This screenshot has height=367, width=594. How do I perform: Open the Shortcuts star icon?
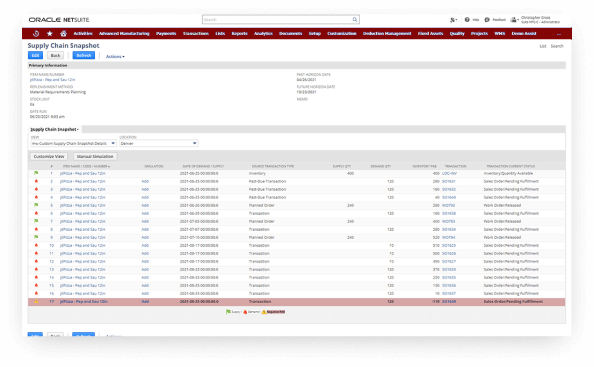[x=50, y=33]
